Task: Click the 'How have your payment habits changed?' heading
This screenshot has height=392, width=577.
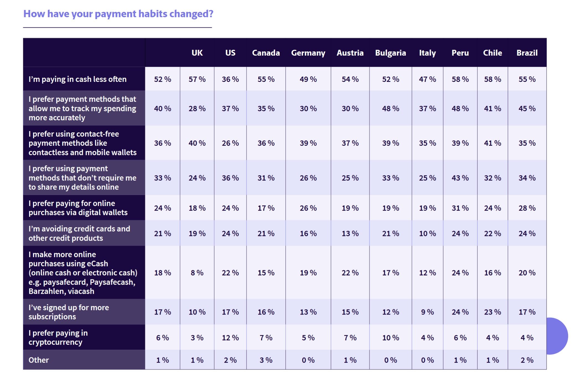Action: [x=118, y=14]
